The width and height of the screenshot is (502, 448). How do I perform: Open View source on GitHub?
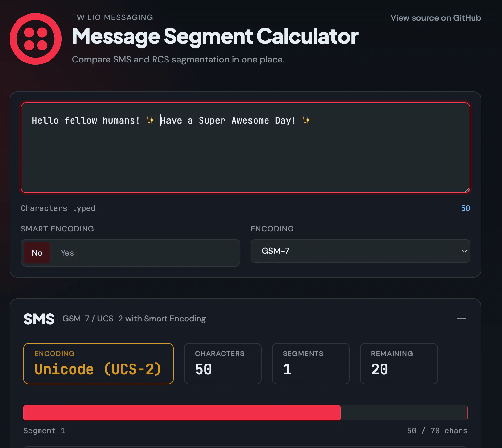[436, 18]
